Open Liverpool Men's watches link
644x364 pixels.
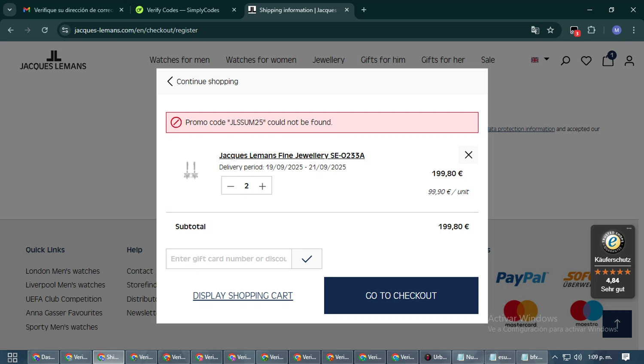(65, 285)
